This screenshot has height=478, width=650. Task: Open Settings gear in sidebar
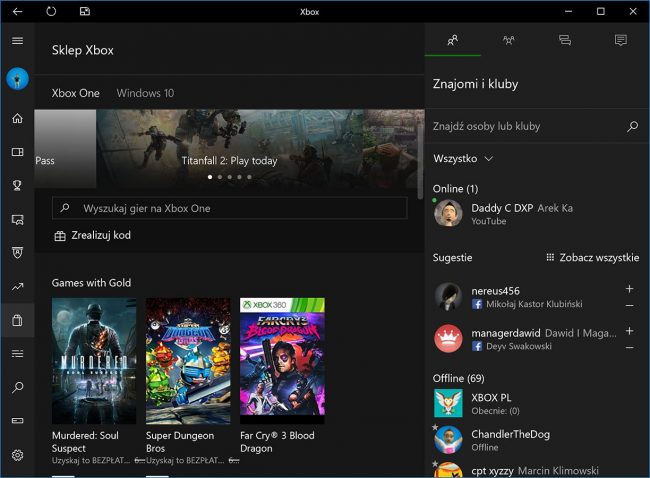17,455
